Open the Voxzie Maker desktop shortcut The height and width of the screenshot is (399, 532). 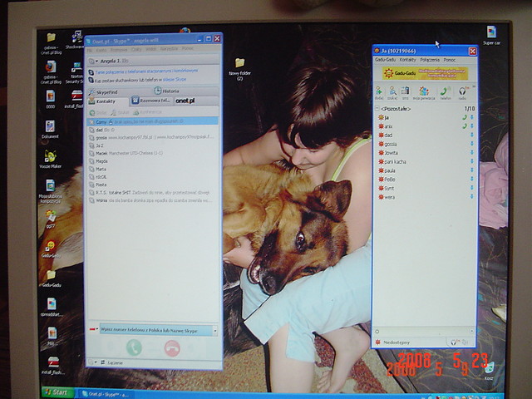[x=50, y=159]
